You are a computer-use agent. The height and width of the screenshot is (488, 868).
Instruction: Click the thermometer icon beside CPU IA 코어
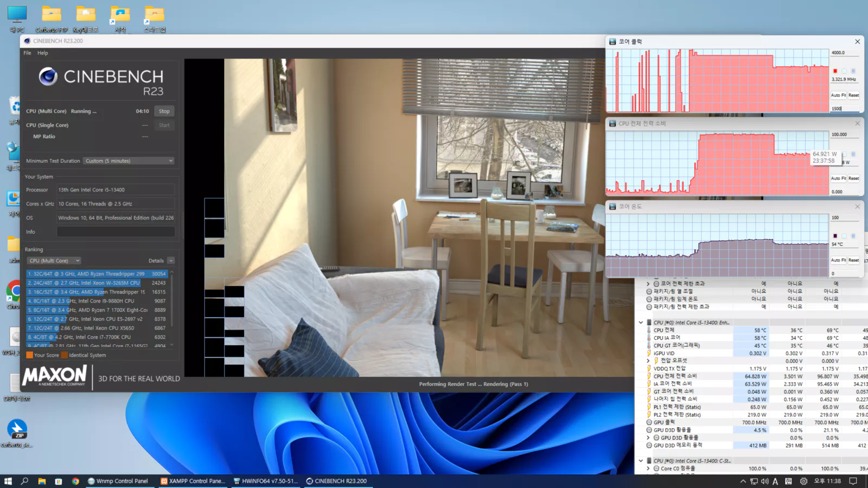649,338
